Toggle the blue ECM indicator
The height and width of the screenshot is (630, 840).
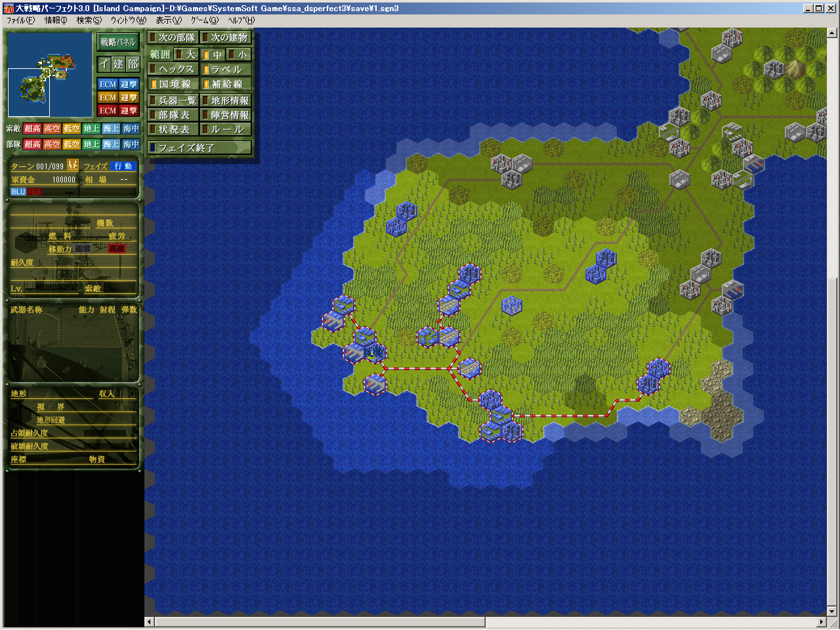click(108, 84)
